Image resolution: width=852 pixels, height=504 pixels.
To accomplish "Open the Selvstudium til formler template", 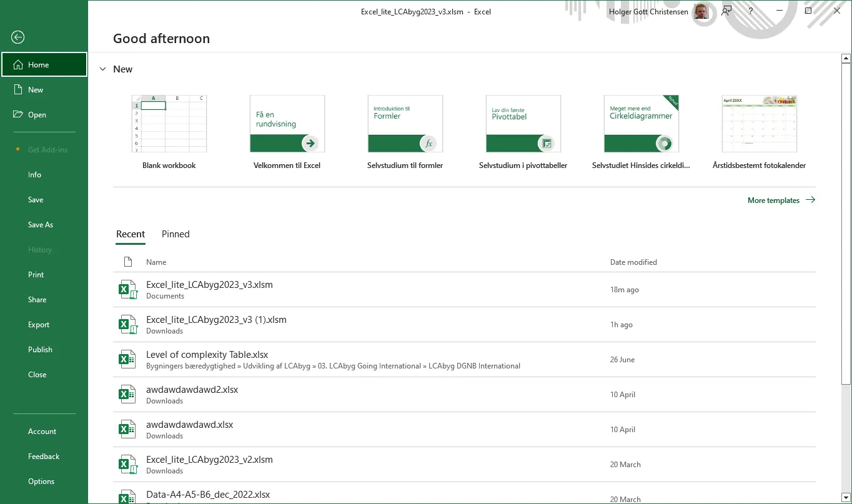I will [405, 132].
